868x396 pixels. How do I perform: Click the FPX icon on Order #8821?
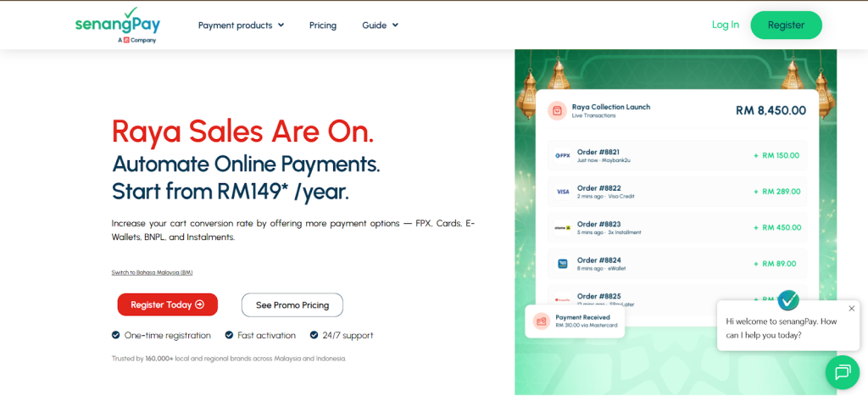tap(562, 156)
